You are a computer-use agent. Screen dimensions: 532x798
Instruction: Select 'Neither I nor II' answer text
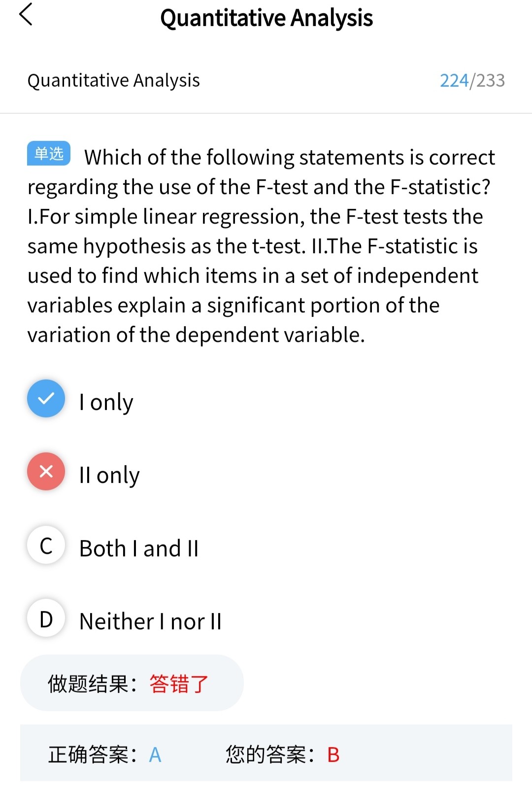point(151,622)
